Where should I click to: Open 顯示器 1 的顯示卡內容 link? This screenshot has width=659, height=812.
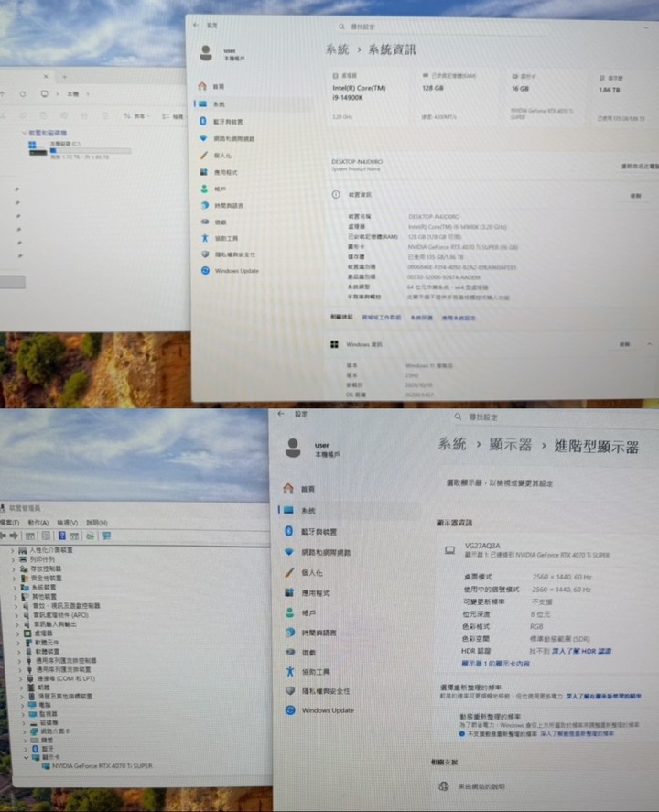(x=495, y=664)
